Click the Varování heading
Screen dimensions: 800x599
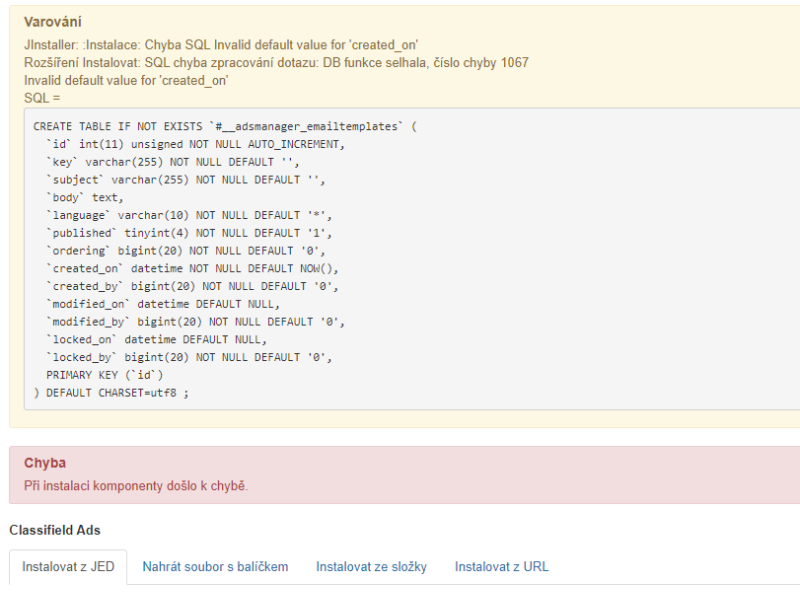click(53, 22)
